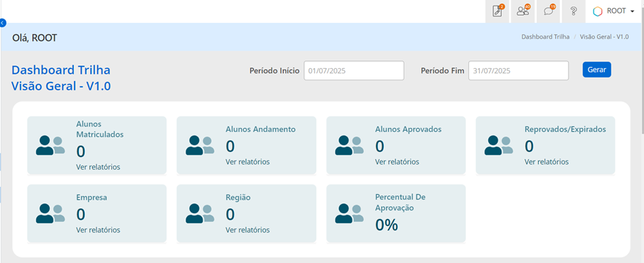The image size is (644, 263).
Task: Open Ver relatórios under Reprovados/Expirados
Action: (547, 162)
